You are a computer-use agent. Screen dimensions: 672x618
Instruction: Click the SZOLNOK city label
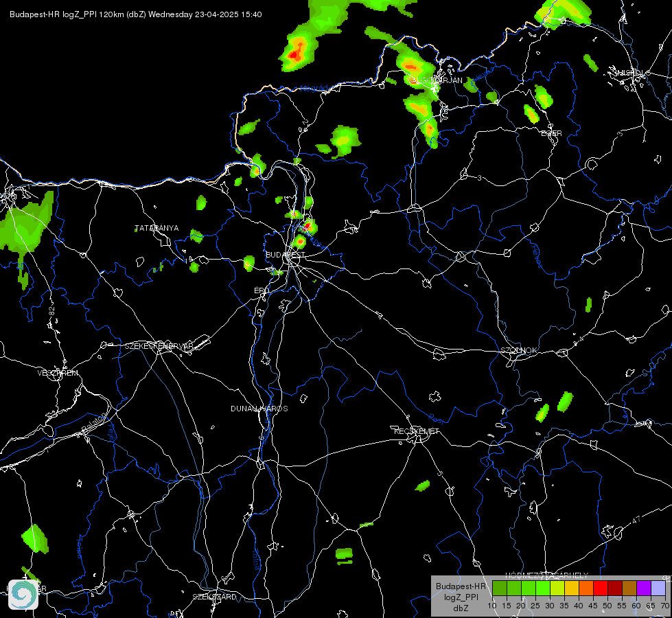pyautogui.click(x=518, y=350)
